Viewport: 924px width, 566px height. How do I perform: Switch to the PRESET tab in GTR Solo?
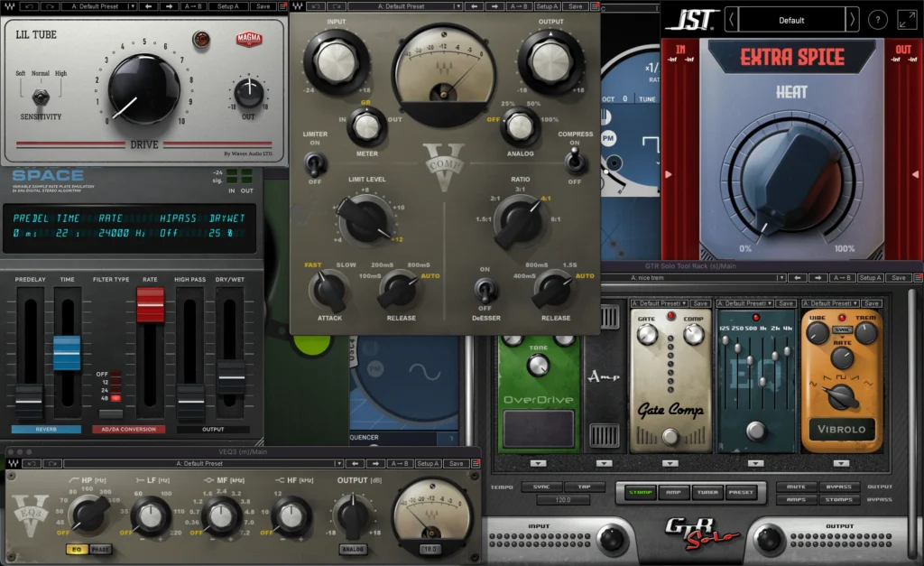click(x=741, y=492)
